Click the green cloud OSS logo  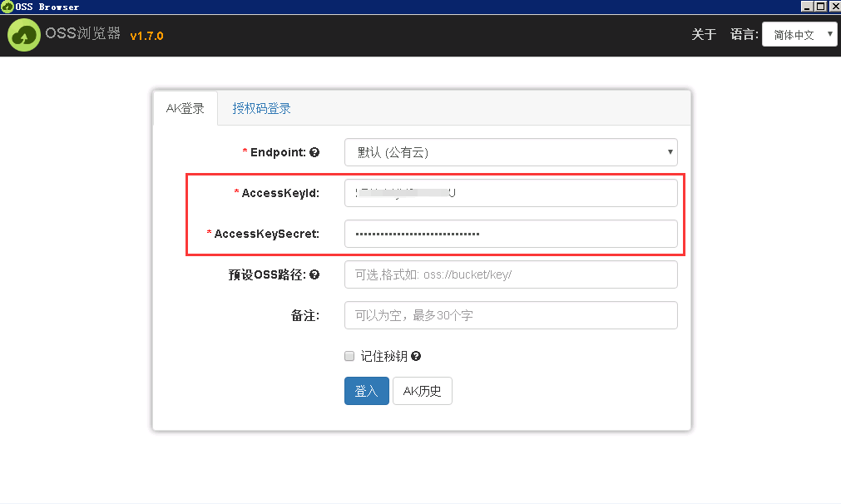tap(25, 35)
